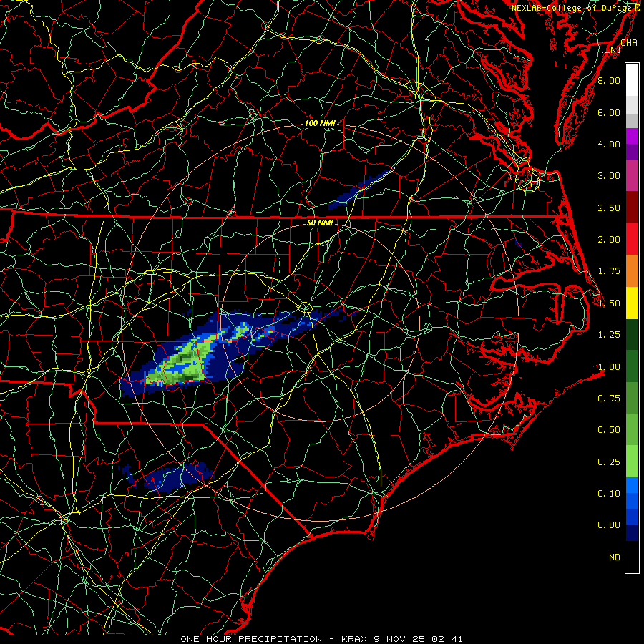Click the "KRAX" station identifier in caption
Screen dimensions: 644x644
pyautogui.click(x=354, y=639)
